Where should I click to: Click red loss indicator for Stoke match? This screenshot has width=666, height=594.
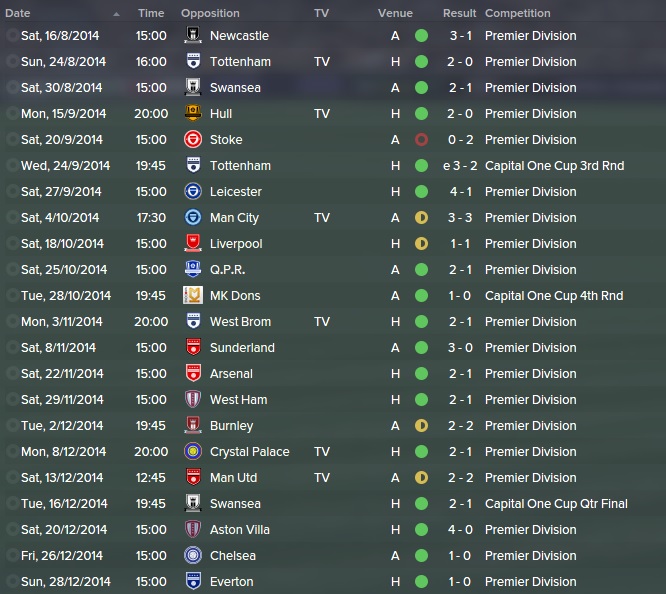click(421, 139)
